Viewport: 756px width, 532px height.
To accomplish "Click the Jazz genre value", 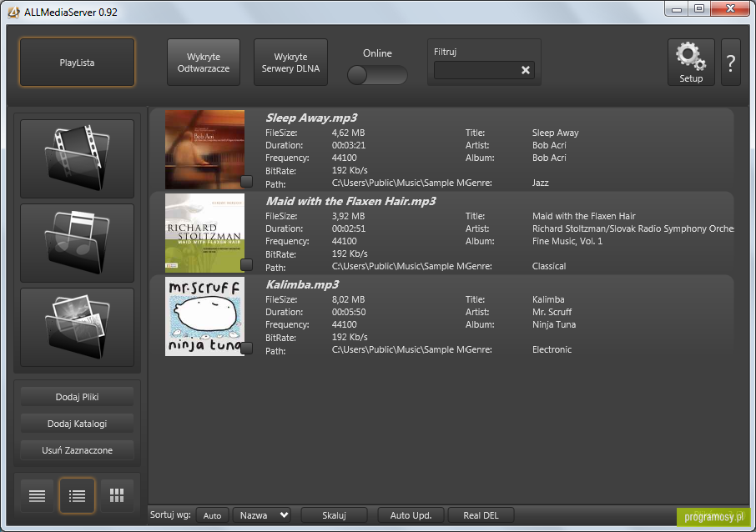I will pos(541,183).
